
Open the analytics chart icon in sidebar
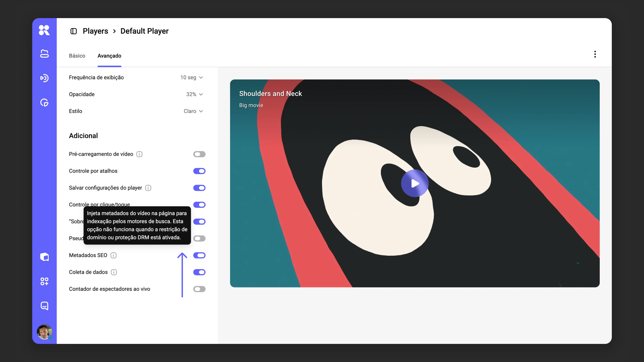pos(44,102)
